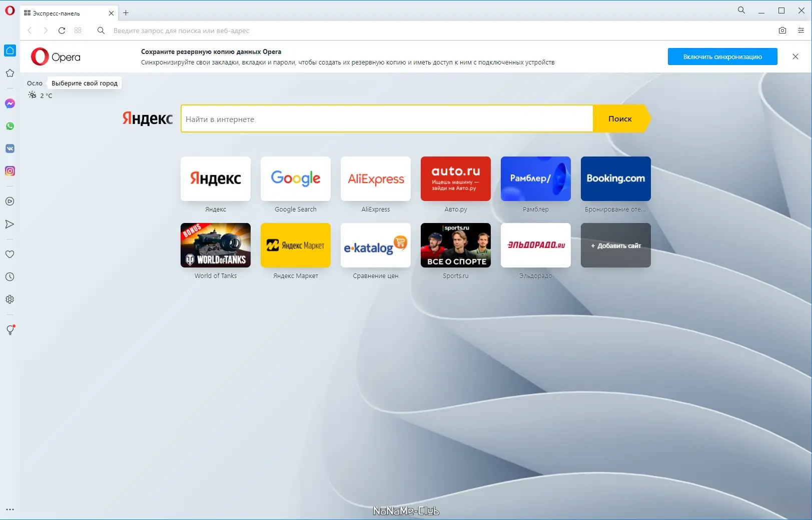
Task: Open the World of Tanks tile
Action: 216,245
